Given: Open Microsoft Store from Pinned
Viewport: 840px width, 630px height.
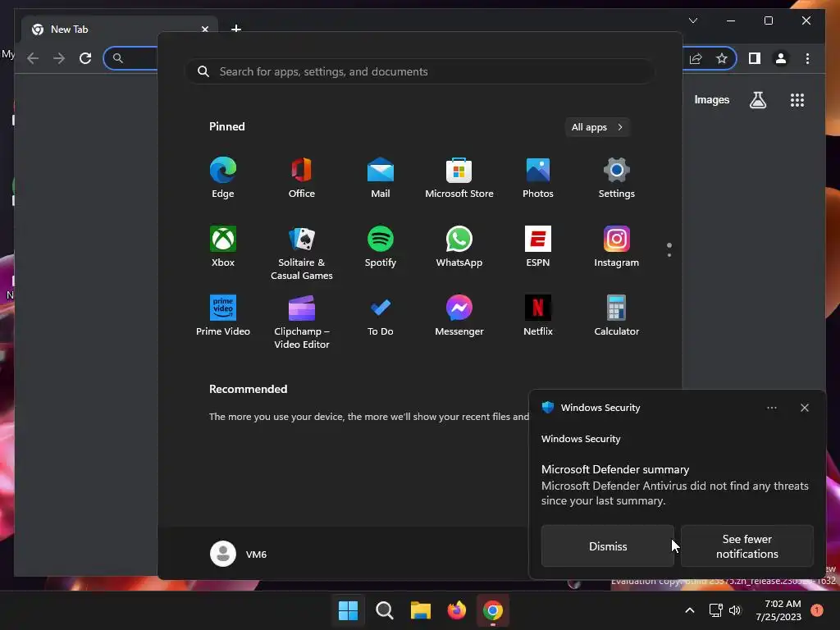Looking at the screenshot, I should point(459,178).
